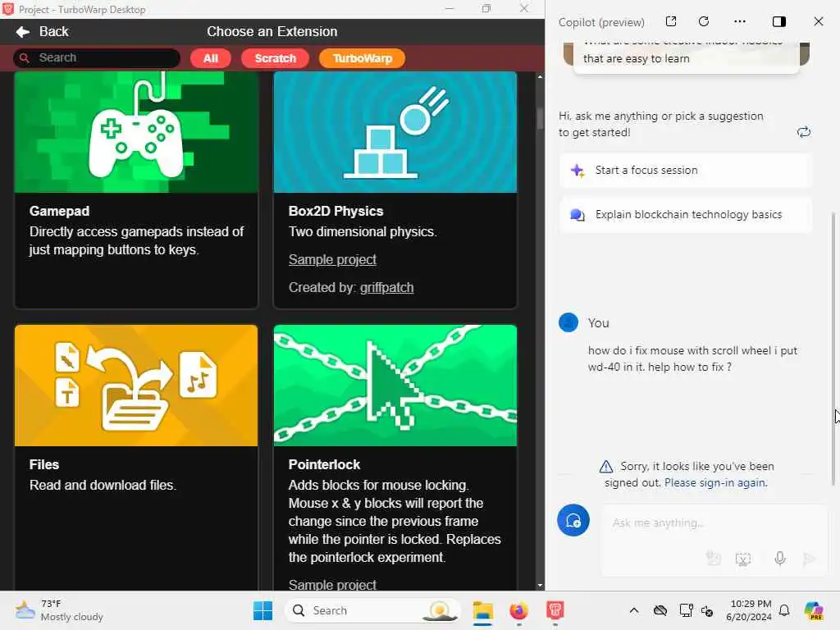Open Copilot more options menu

(x=740, y=21)
